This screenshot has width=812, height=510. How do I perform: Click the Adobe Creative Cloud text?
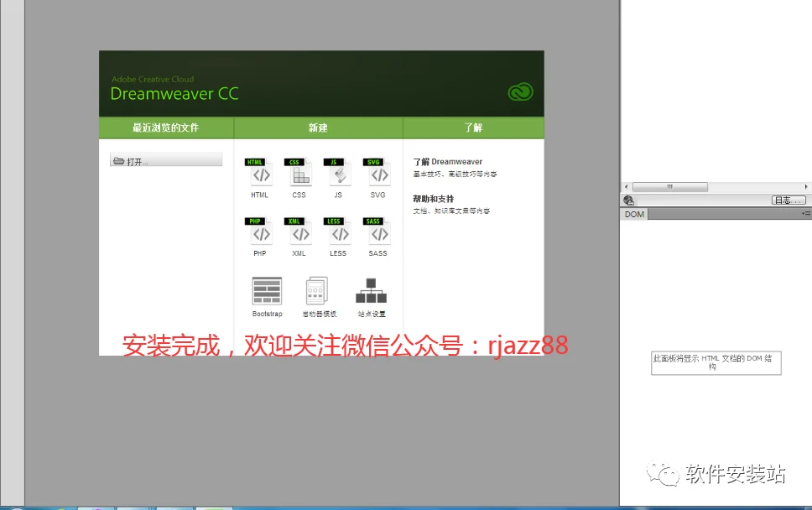coord(153,79)
